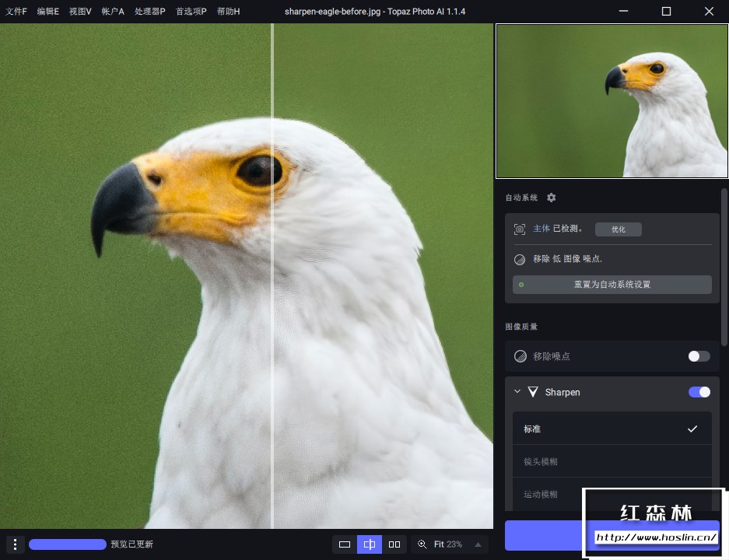The height and width of the screenshot is (560, 729).
Task: Turn off the Sharpen toggle
Action: click(x=699, y=392)
